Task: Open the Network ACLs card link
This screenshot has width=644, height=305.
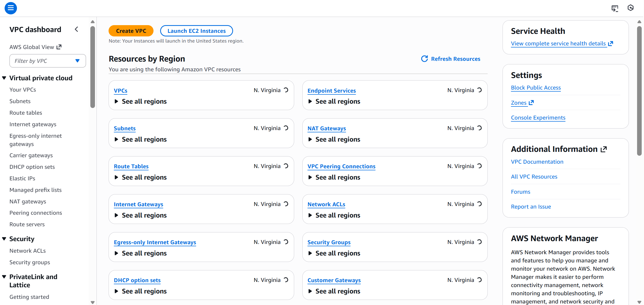Action: [x=326, y=204]
